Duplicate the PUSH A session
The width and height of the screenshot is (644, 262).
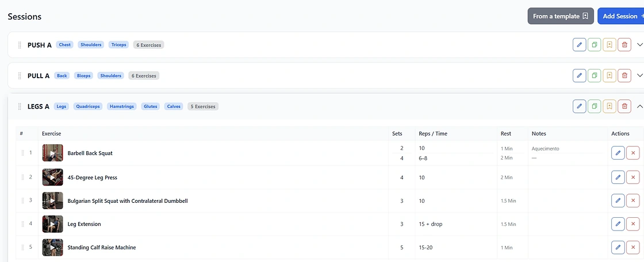pyautogui.click(x=595, y=45)
